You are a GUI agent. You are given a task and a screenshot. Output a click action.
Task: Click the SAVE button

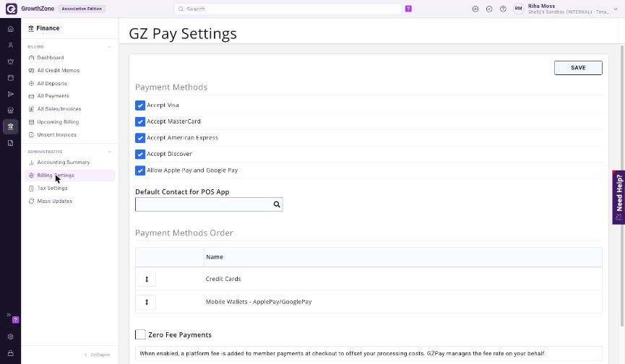tap(578, 68)
